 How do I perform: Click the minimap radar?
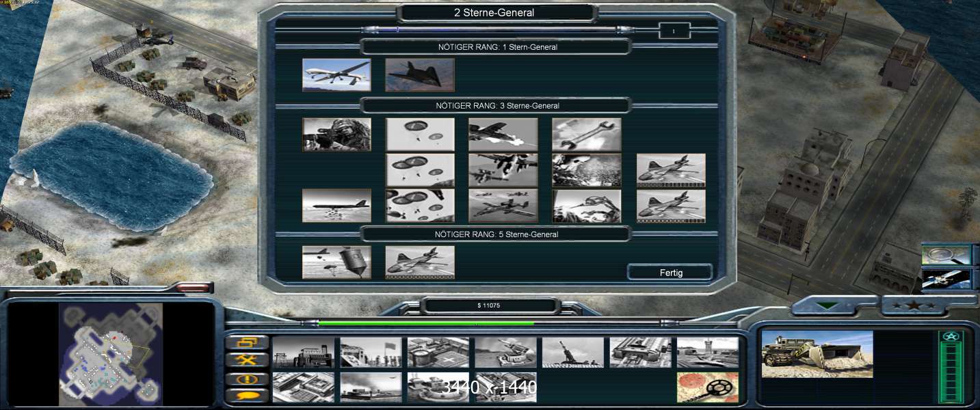[x=111, y=354]
